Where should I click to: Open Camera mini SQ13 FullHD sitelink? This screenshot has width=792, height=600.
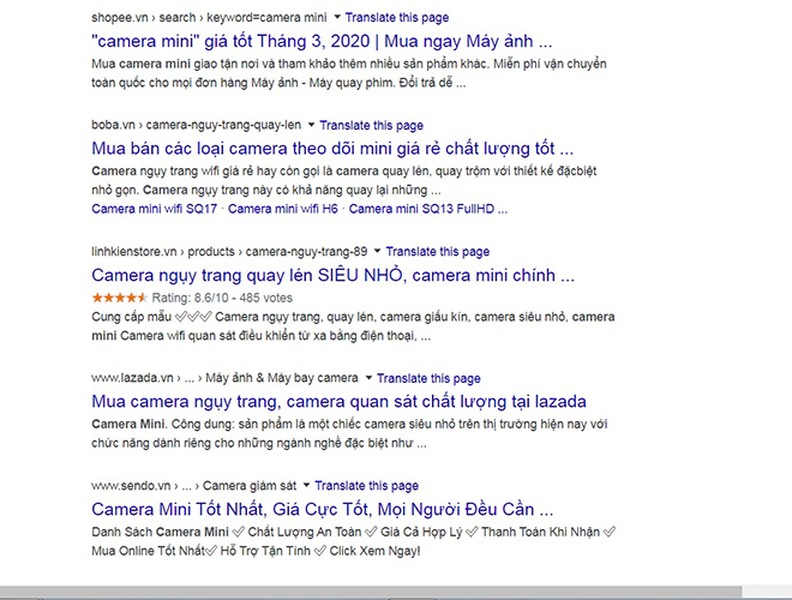[428, 209]
